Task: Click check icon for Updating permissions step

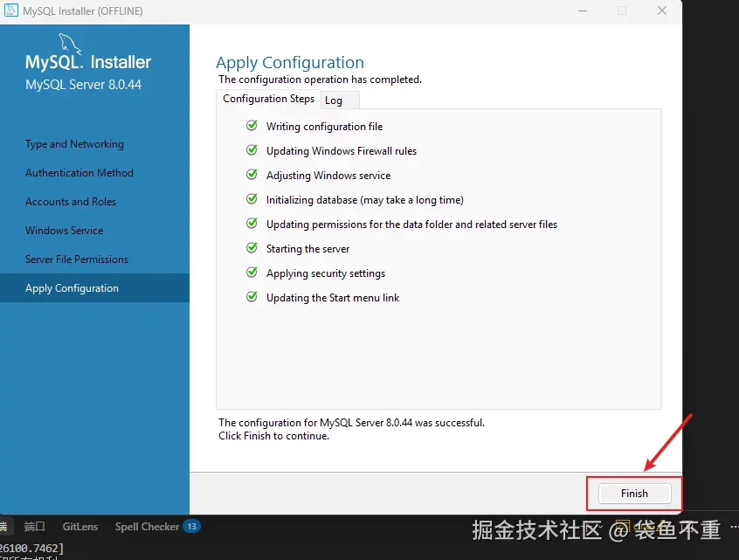Action: click(x=252, y=224)
